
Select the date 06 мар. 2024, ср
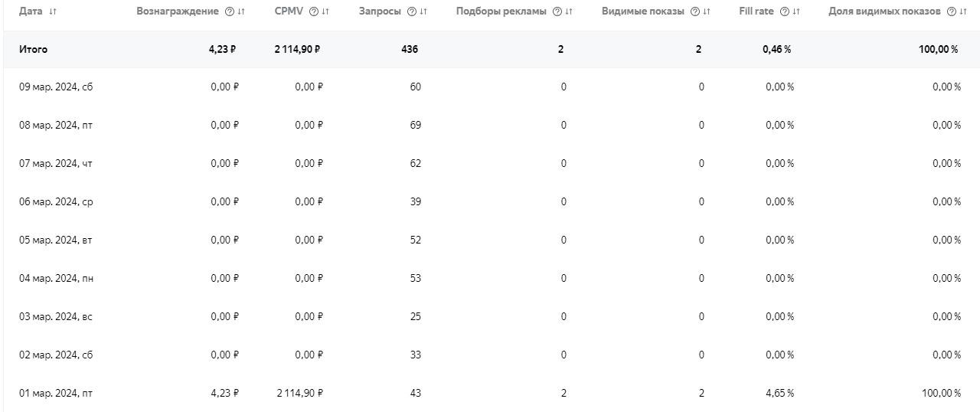pyautogui.click(x=56, y=202)
